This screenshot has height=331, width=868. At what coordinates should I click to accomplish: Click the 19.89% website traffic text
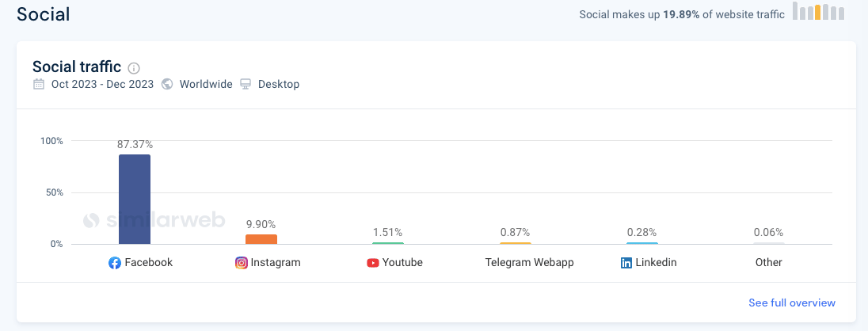(681, 14)
